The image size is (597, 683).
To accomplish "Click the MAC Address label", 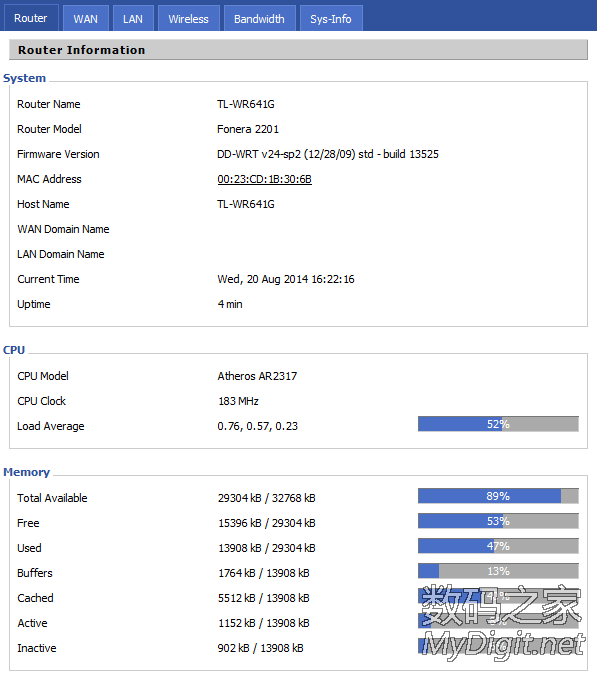I will [49, 179].
